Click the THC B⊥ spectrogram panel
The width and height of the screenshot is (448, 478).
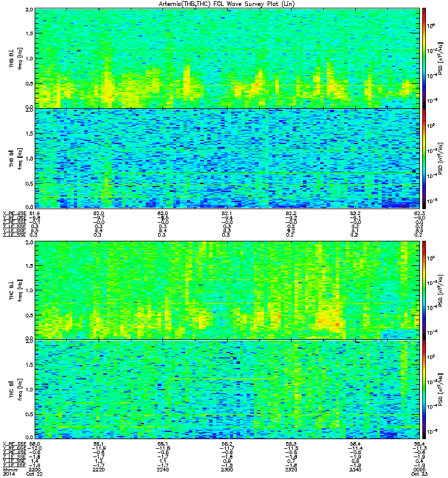227,290
